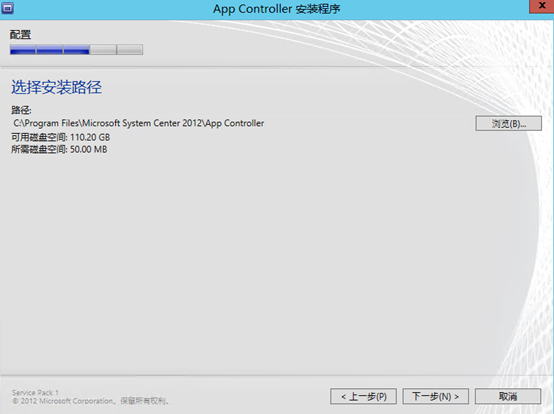Select the 选择安装路径 heading
554x414 pixels.
pyautogui.click(x=56, y=87)
